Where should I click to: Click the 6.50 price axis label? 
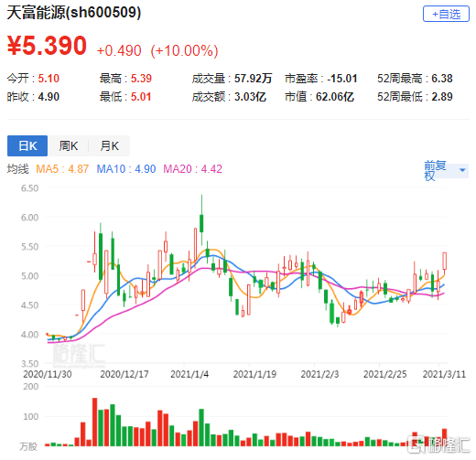29,188
